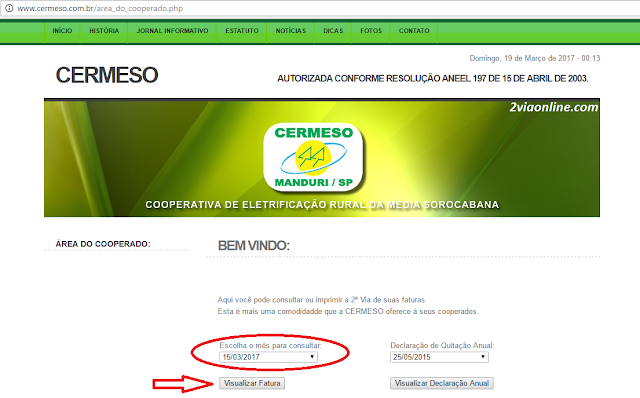This screenshot has height=398, width=640.
Task: Click the Visualizar Fatura button
Action: pos(252,383)
